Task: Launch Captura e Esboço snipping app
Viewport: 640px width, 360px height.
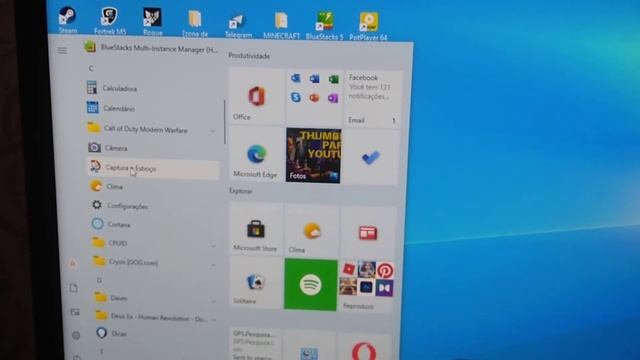Action: click(153, 168)
